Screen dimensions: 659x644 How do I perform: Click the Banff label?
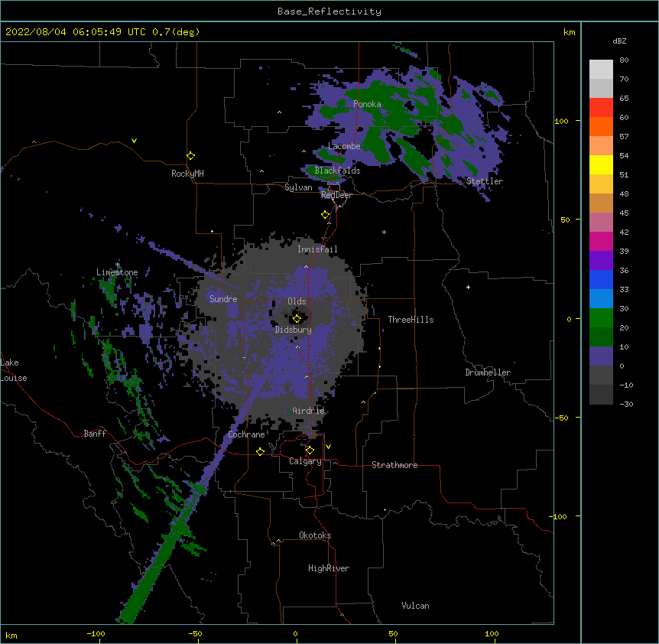[95, 434]
